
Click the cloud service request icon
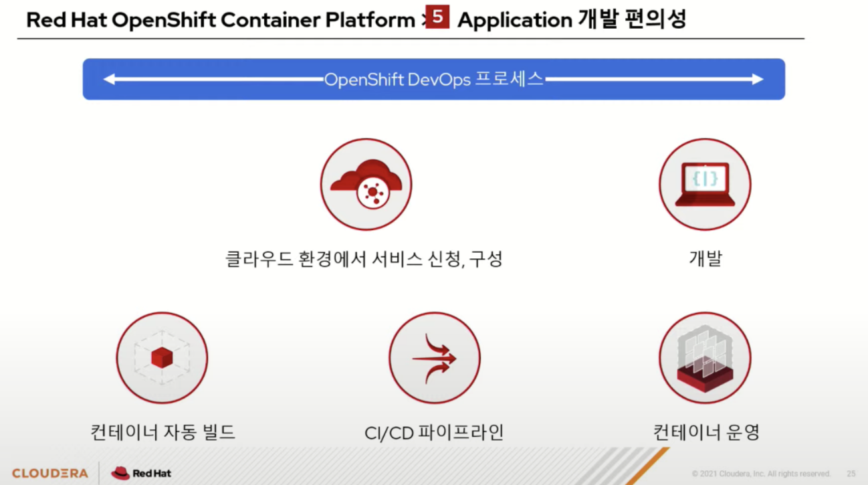(x=366, y=185)
